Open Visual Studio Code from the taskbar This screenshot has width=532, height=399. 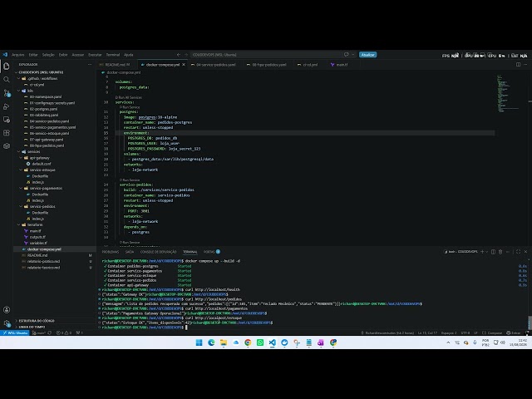pyautogui.click(x=272, y=342)
